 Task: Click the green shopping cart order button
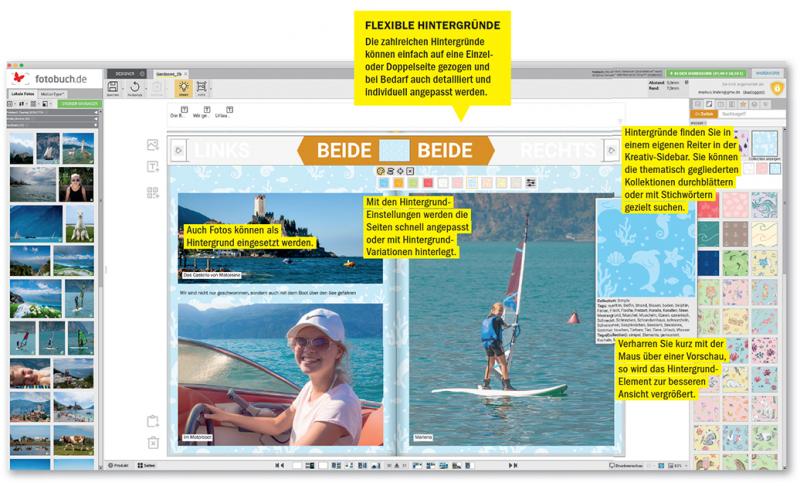(x=706, y=73)
